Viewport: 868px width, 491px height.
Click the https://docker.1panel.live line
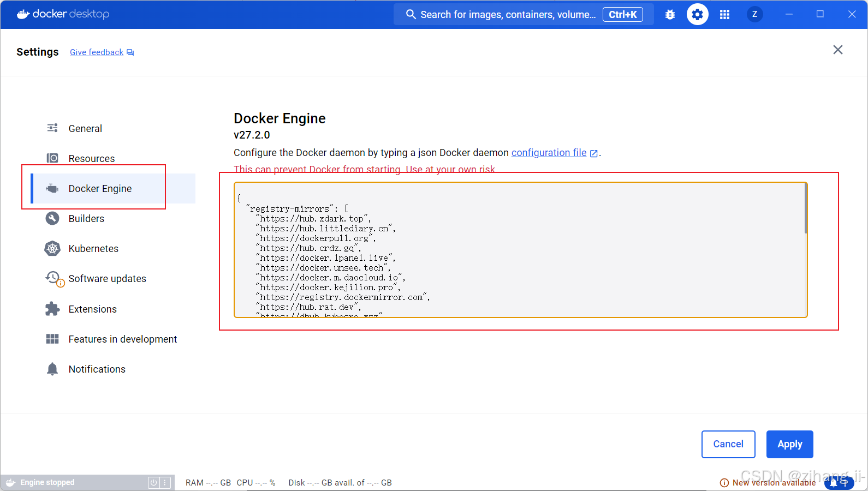tap(326, 258)
